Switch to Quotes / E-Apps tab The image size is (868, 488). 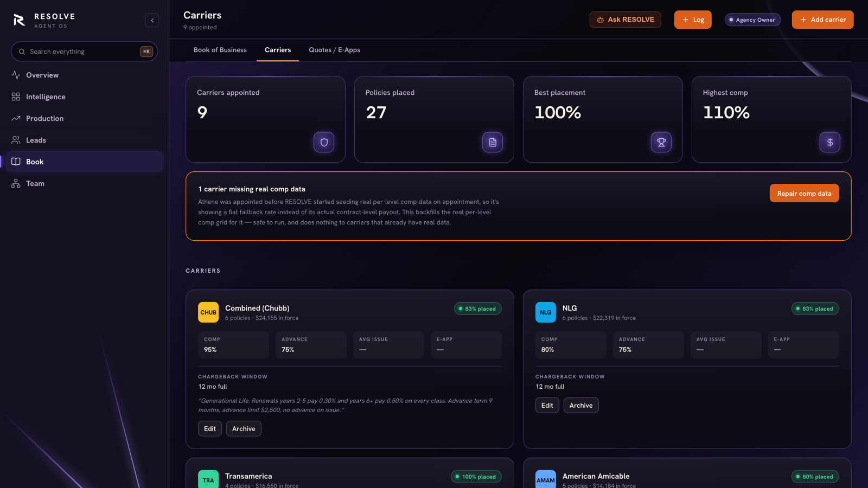click(335, 50)
